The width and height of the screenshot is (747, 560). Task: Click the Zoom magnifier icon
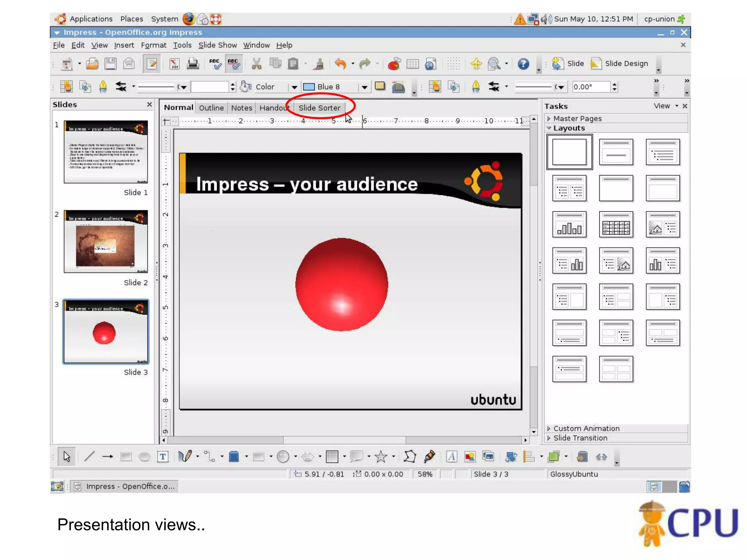[494, 64]
